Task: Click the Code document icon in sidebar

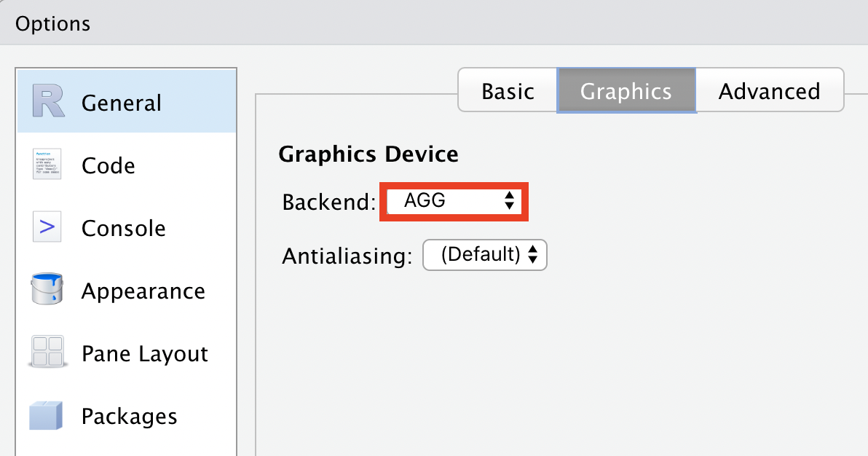Action: [x=47, y=164]
